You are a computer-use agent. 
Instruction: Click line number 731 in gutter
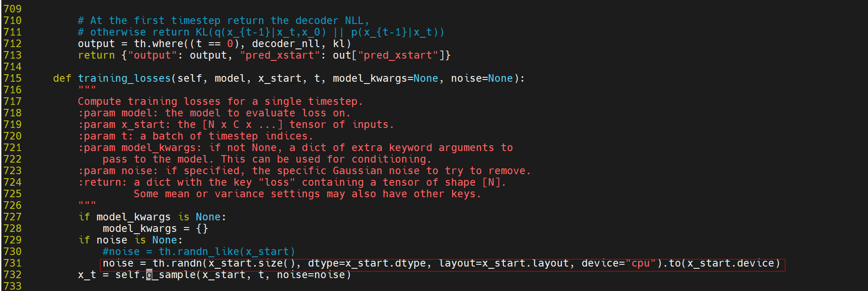[12, 263]
